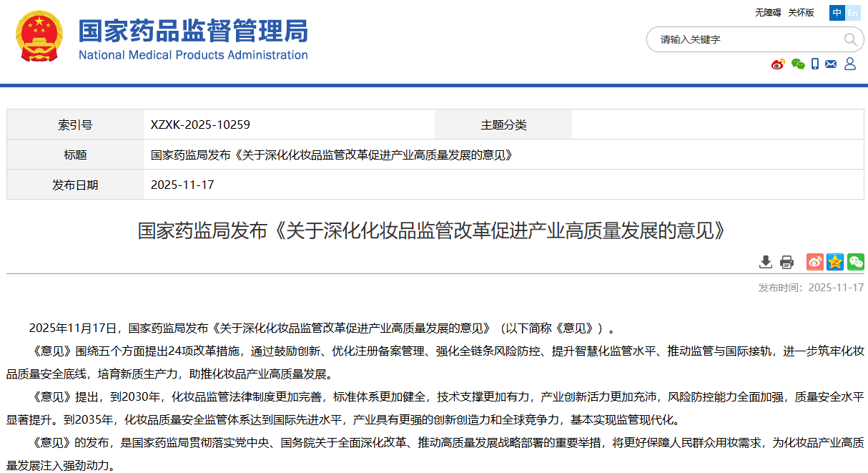This screenshot has height=473, width=868.
Task: Click the article headline about cosmetics regulation
Action: point(433,230)
